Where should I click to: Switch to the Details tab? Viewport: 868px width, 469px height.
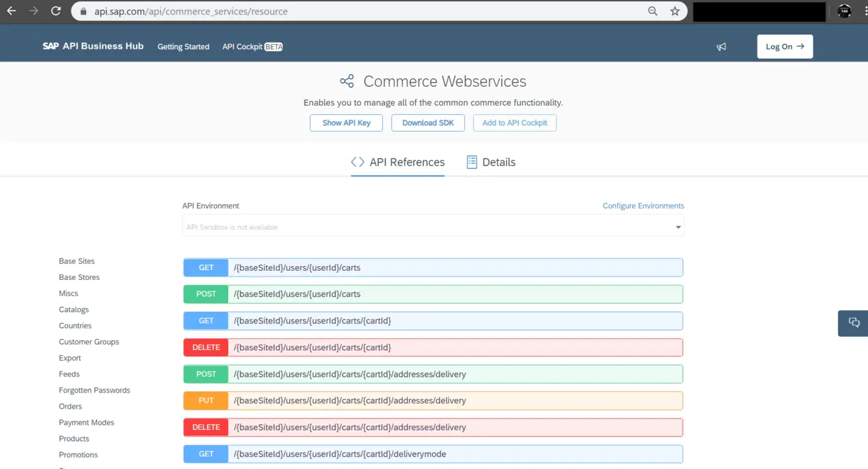click(491, 162)
